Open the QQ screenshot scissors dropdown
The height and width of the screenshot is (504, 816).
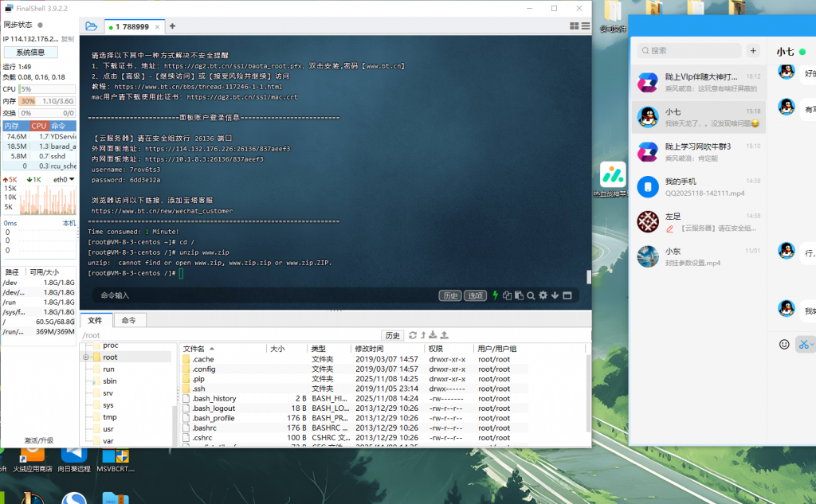click(811, 344)
